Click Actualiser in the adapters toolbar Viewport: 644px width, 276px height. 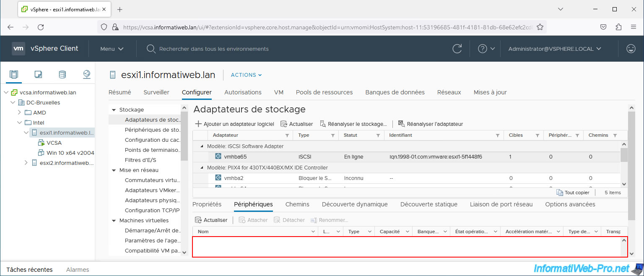pos(296,124)
